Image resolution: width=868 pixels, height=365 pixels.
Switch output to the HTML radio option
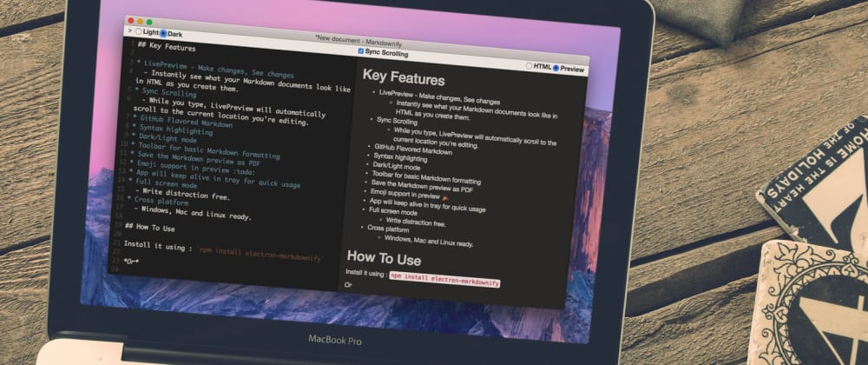(529, 65)
